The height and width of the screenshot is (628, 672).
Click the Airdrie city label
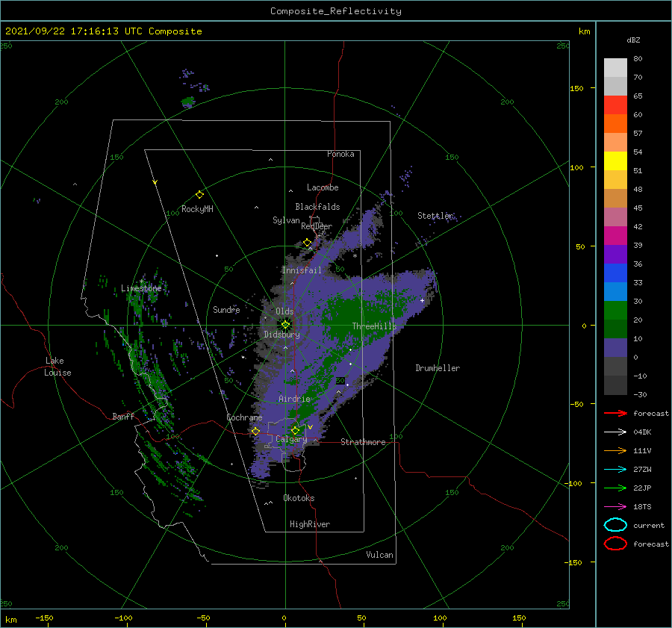coord(294,399)
